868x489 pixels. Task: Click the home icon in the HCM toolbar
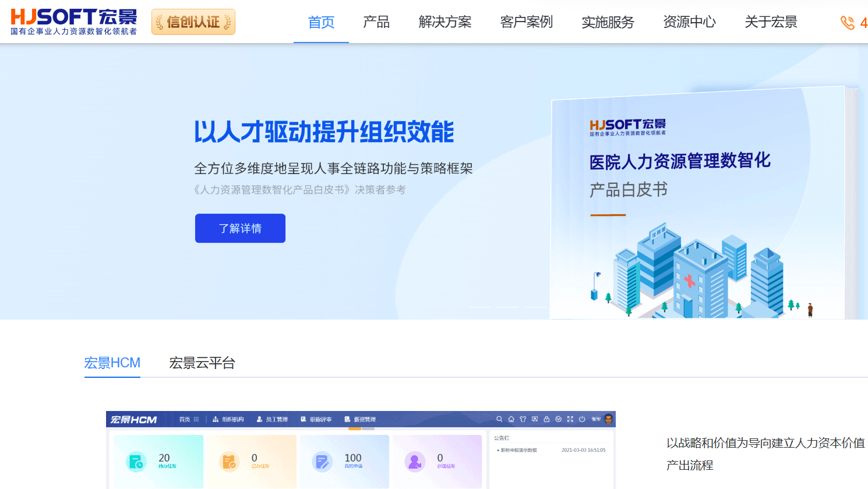pyautogui.click(x=511, y=419)
